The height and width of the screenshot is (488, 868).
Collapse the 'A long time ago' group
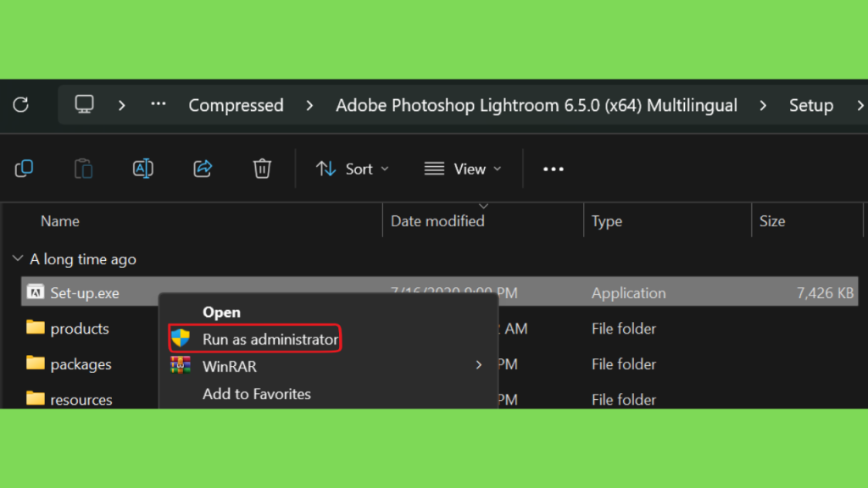[18, 258]
